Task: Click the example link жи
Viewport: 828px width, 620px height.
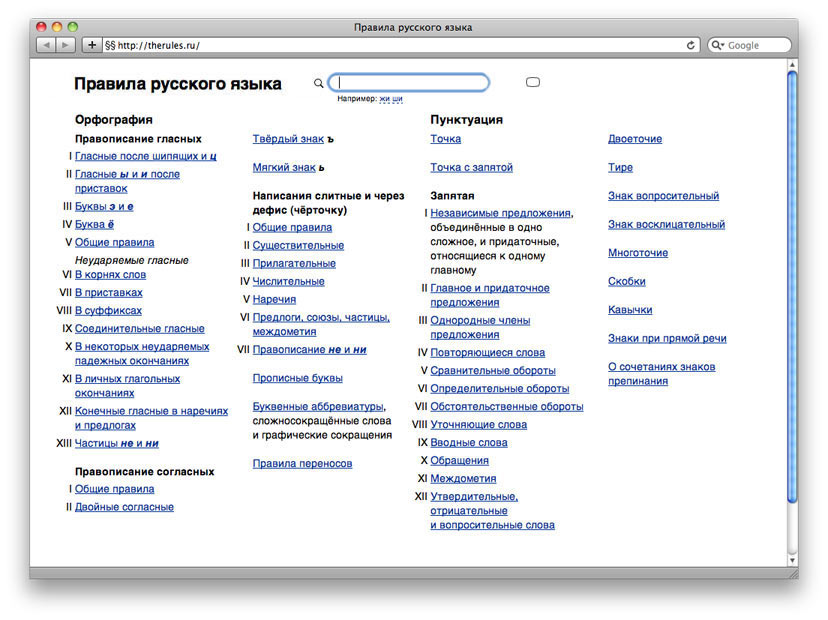Action: coord(384,99)
